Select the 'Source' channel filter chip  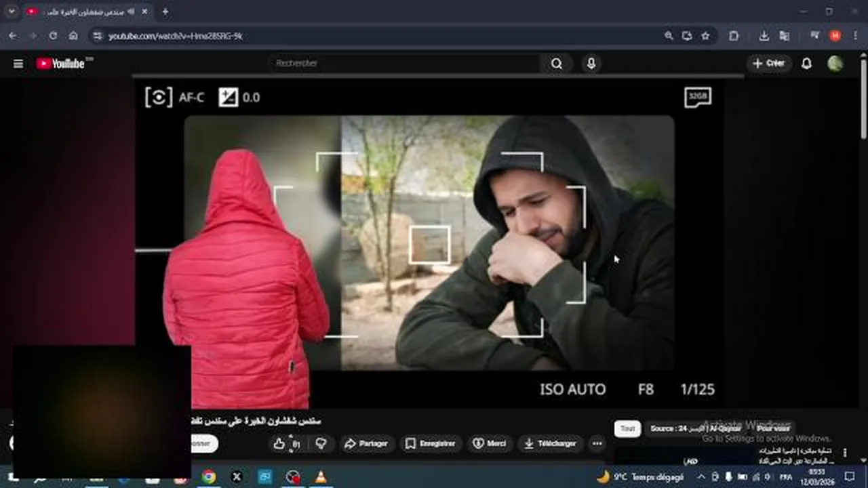point(696,428)
